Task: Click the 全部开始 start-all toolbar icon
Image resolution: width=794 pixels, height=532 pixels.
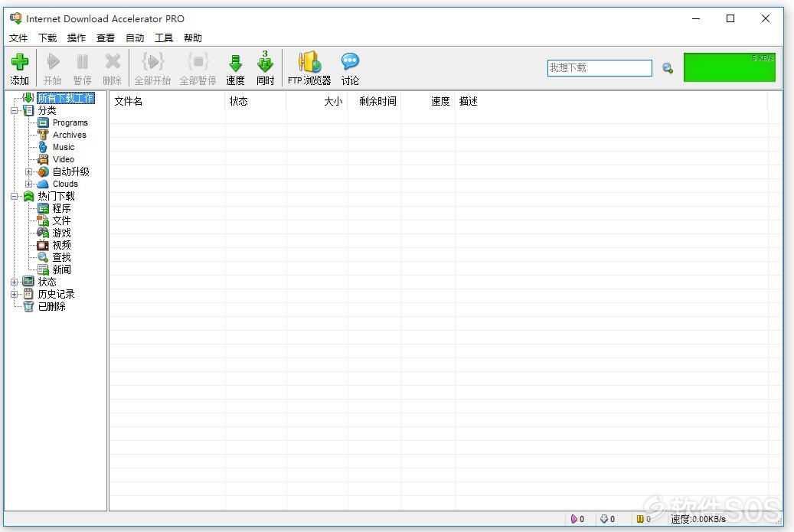Action: point(152,62)
